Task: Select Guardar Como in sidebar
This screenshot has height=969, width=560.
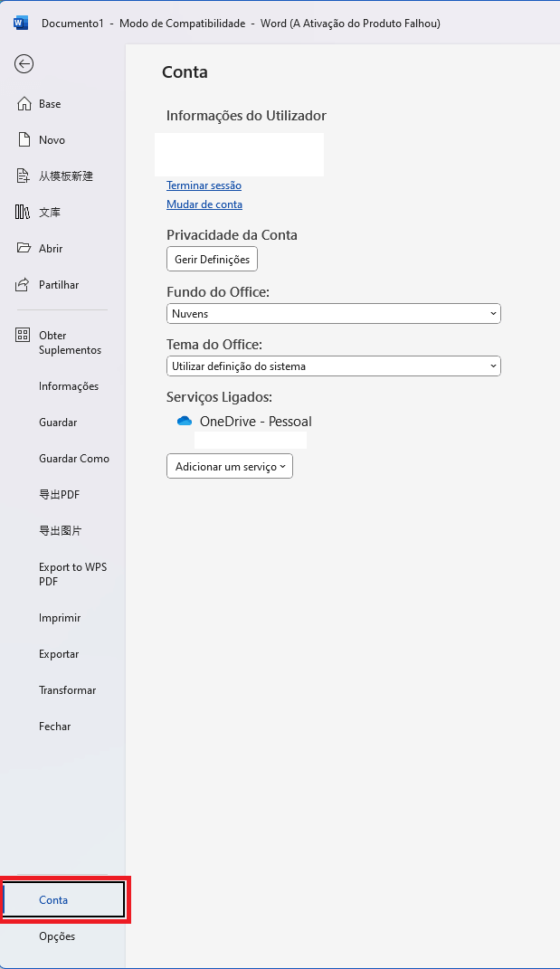Action: tap(74, 459)
